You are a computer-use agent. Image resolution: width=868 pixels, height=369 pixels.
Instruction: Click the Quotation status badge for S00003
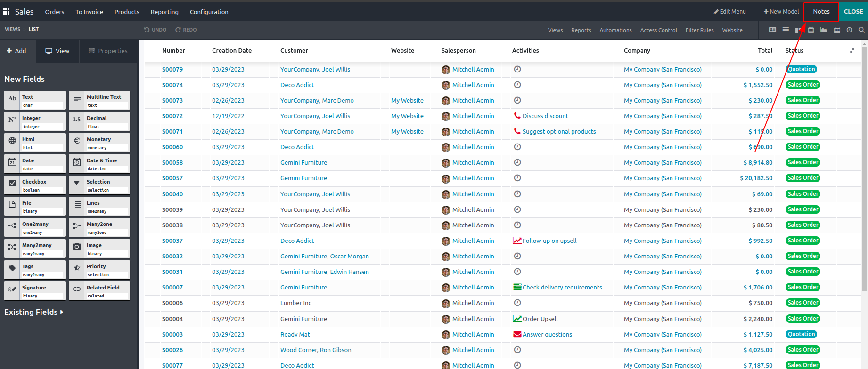point(801,334)
